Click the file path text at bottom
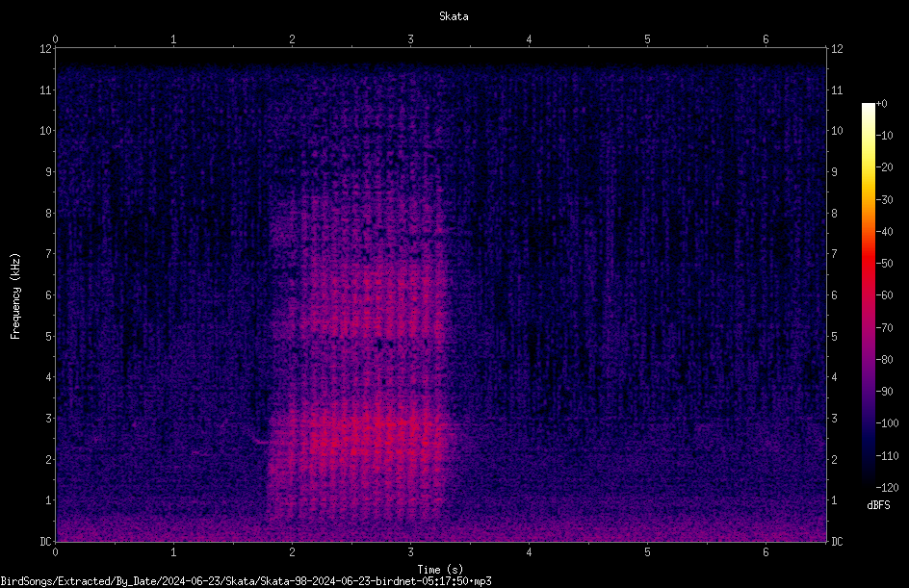The width and height of the screenshot is (909, 588). (246, 581)
